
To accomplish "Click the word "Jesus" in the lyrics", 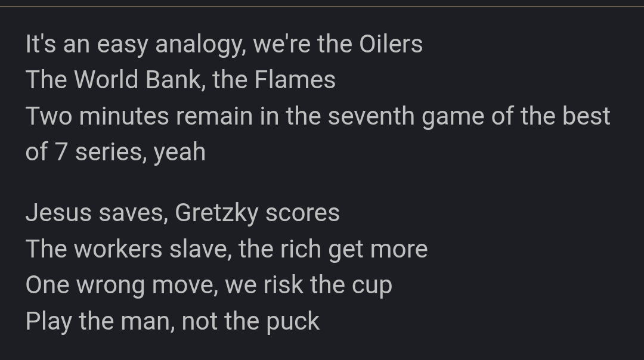I will (58, 213).
